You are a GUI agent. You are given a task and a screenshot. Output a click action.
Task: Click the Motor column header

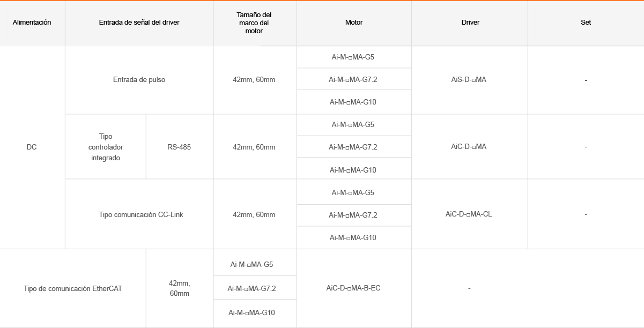[354, 23]
